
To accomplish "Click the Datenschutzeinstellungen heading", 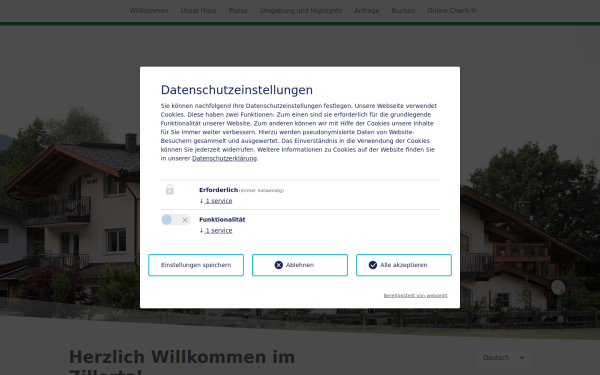I will [x=237, y=90].
